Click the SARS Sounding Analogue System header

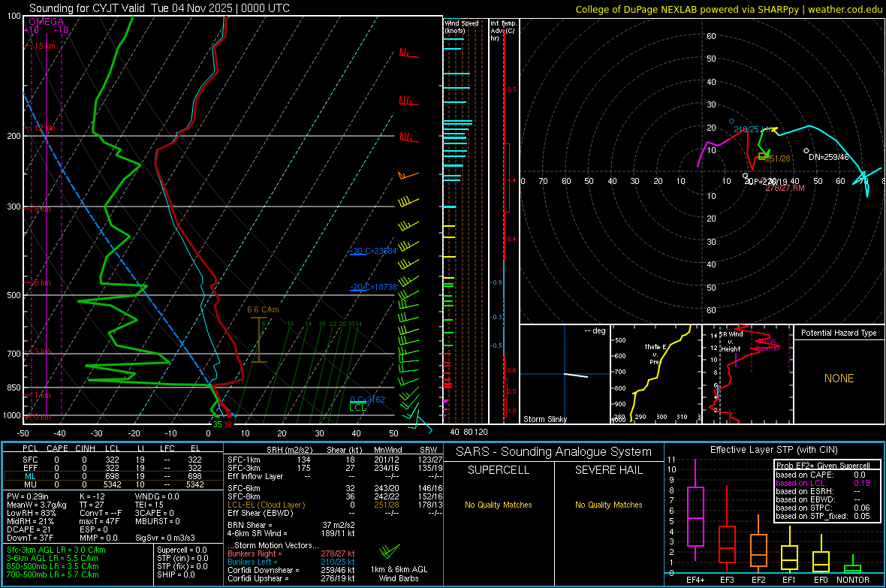(553, 452)
